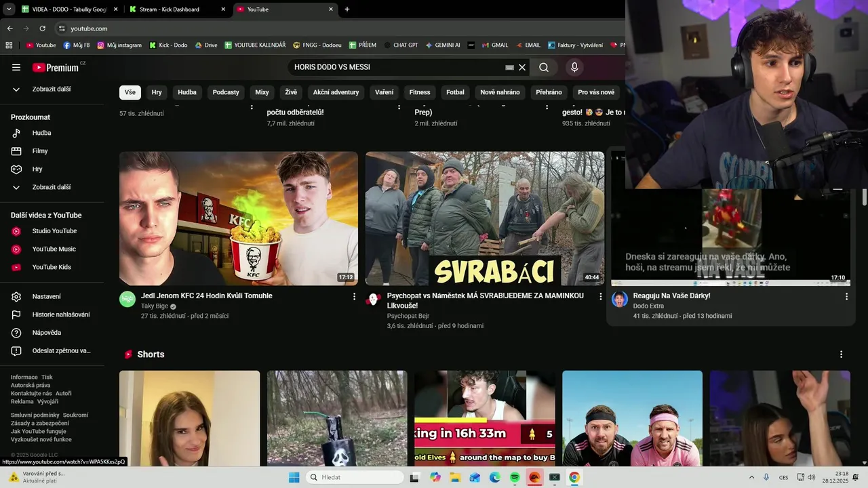Open more options for Reaguju Na Vaše Dárky
868x488 pixels.
tap(846, 296)
